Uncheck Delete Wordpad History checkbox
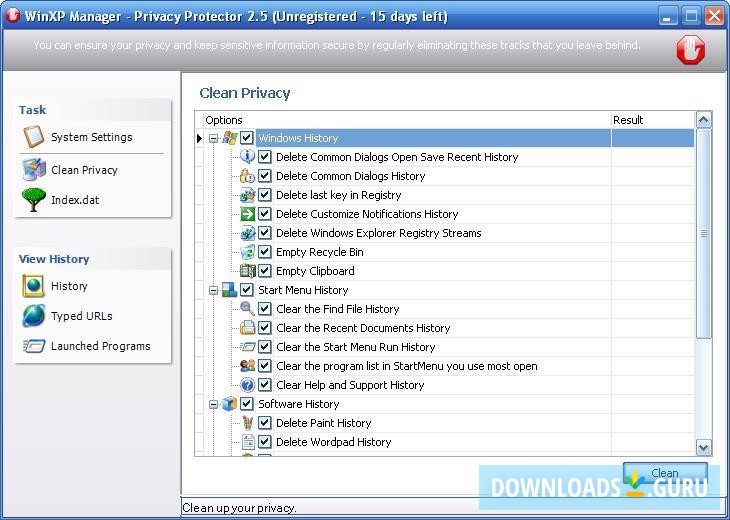Viewport: 730px width, 520px height. [x=264, y=442]
